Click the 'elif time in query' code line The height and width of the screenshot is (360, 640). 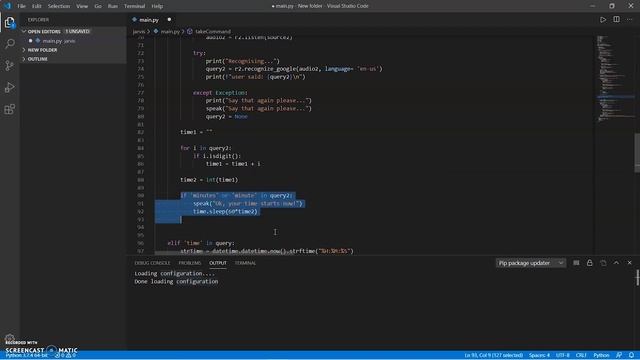tap(201, 243)
